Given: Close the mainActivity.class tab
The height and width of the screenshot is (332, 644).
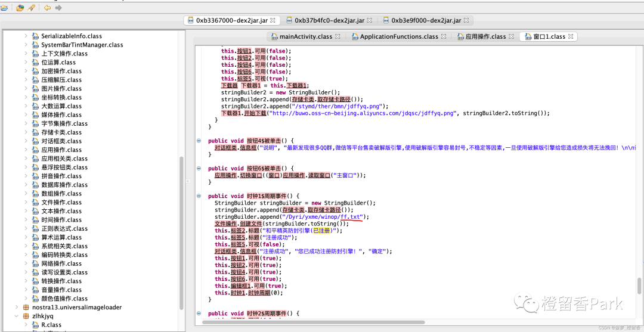Looking at the screenshot, I should coord(338,36).
